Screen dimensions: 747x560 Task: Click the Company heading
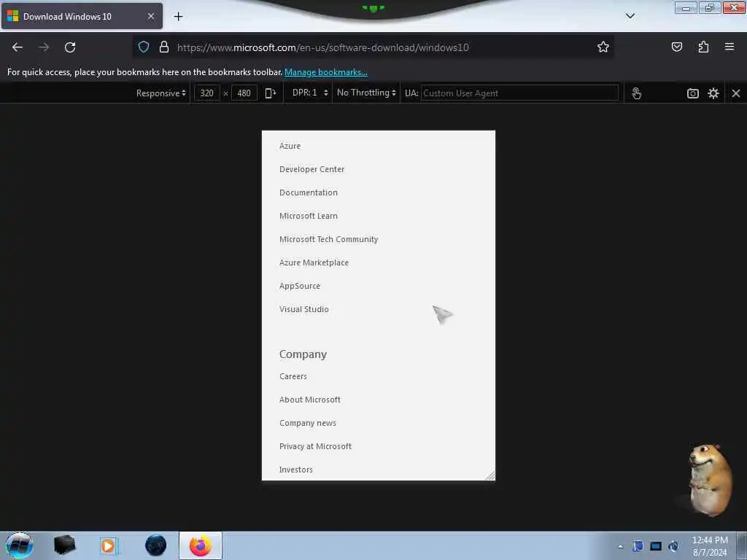pos(303,354)
